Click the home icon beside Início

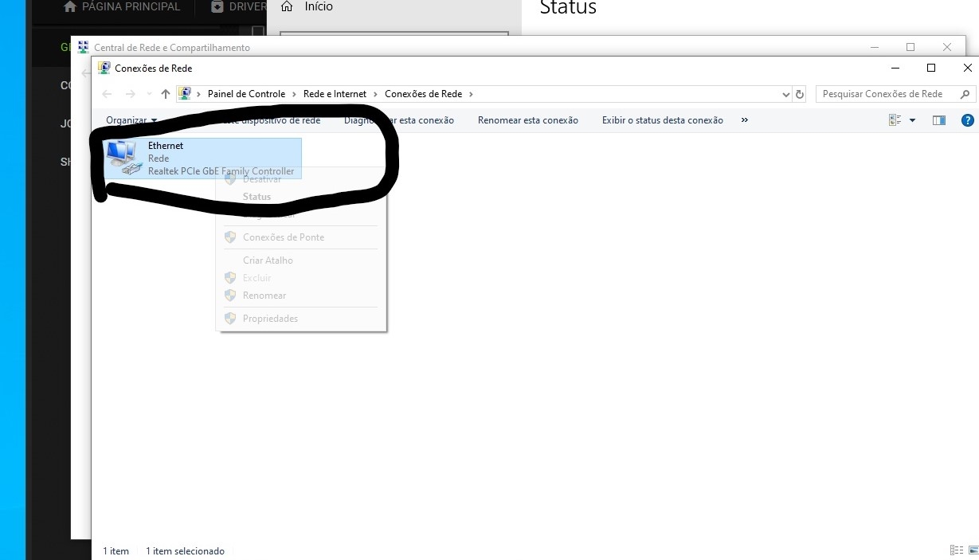(287, 6)
